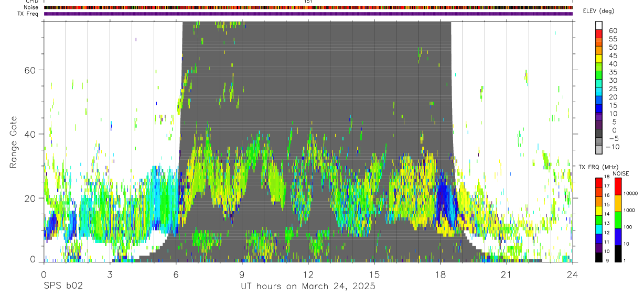This screenshot has height=297, width=644.
Task: Click the 10000 label on NOISE legend
Action: (632, 194)
